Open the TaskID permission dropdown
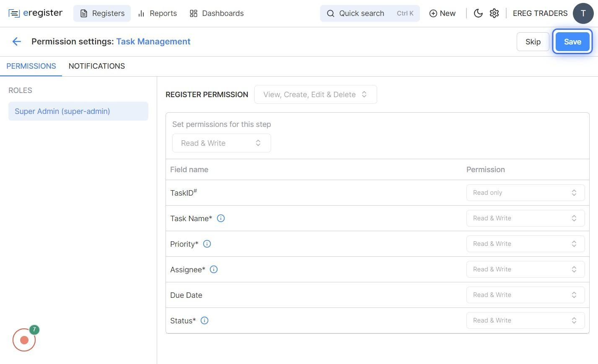The width and height of the screenshot is (598, 364). coord(525,193)
